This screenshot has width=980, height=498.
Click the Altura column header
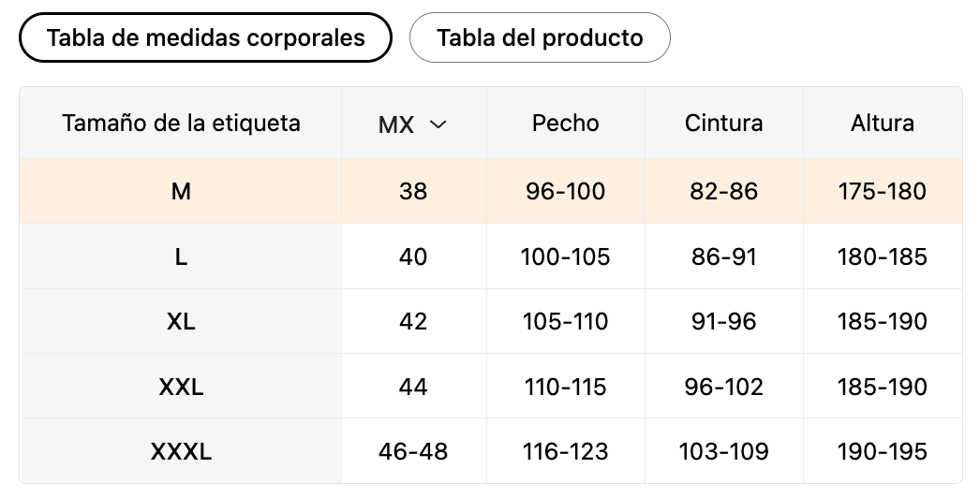point(883,123)
